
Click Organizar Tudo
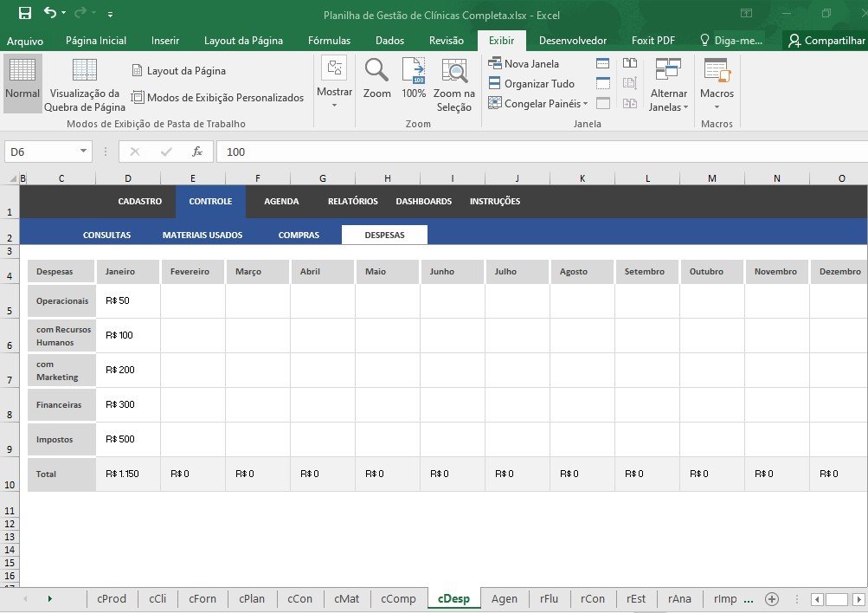click(531, 84)
